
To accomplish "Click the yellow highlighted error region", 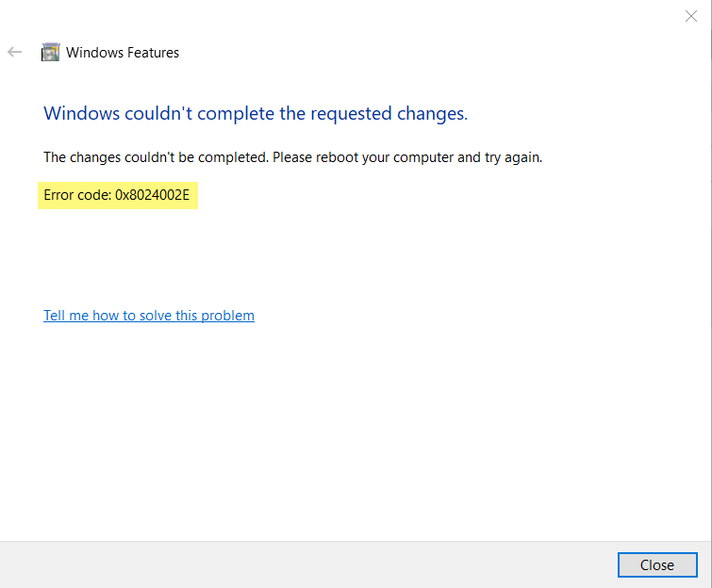I will [118, 196].
